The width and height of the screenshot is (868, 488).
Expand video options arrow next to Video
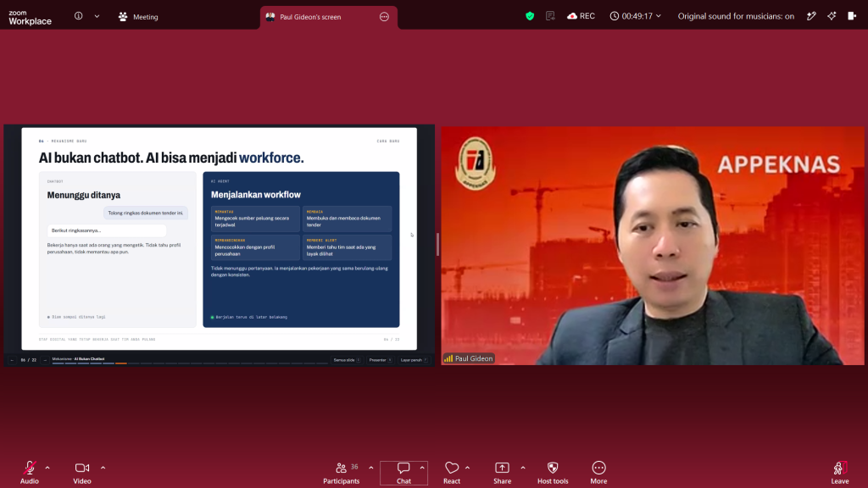(x=103, y=468)
